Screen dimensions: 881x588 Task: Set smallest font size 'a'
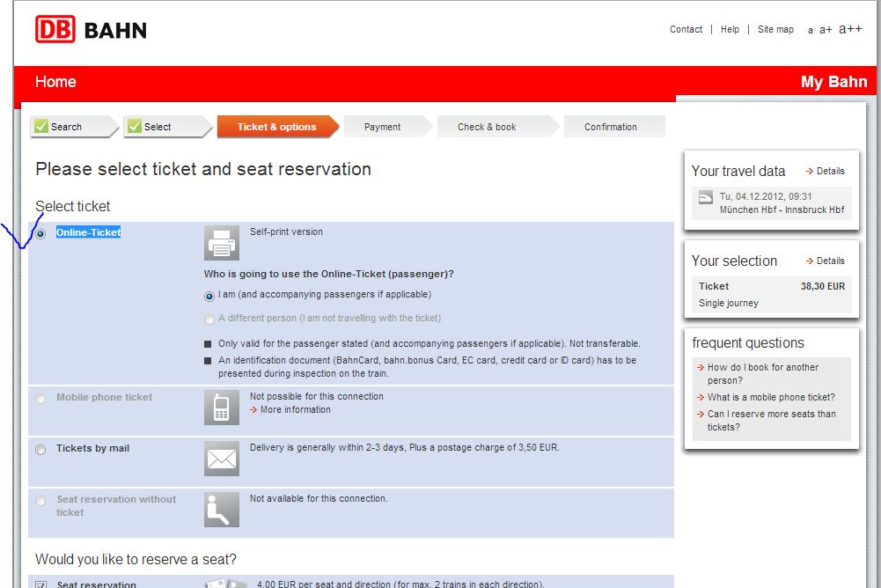[811, 30]
